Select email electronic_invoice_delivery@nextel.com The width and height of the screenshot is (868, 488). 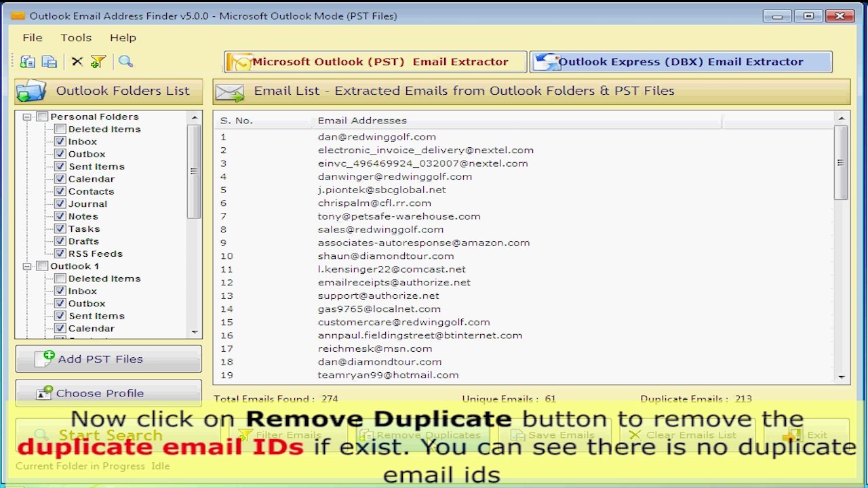coord(426,150)
